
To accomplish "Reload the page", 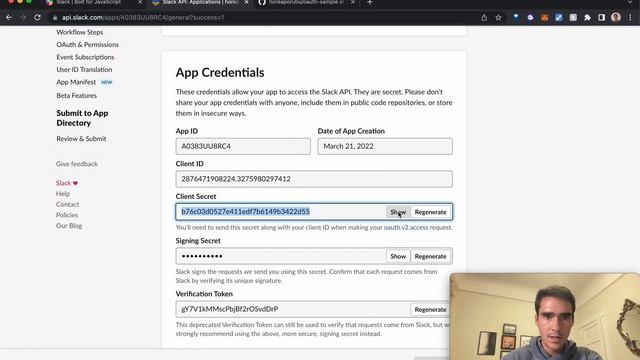I will point(37,18).
